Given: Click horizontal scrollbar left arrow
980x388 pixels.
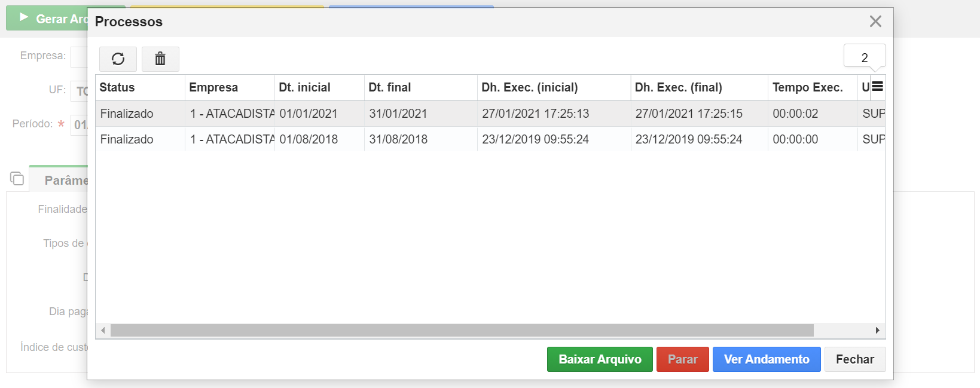Looking at the screenshot, I should 103,331.
